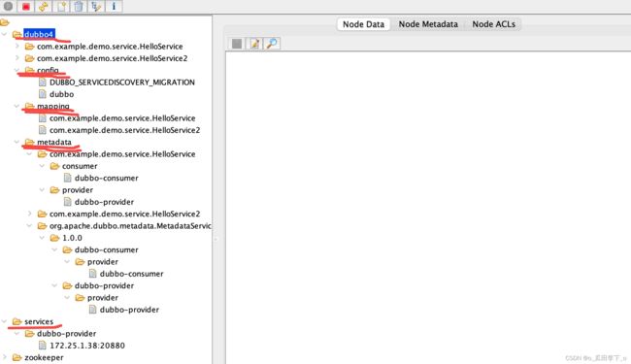Select provider folder under metadata HelloService
The image size is (631, 364).
coord(78,190)
